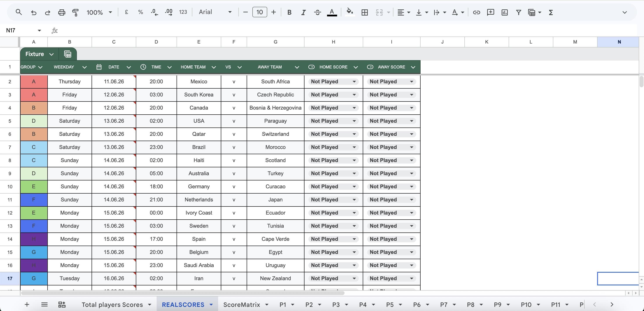Open the functions sigma menu
644x311 pixels.
[551, 12]
